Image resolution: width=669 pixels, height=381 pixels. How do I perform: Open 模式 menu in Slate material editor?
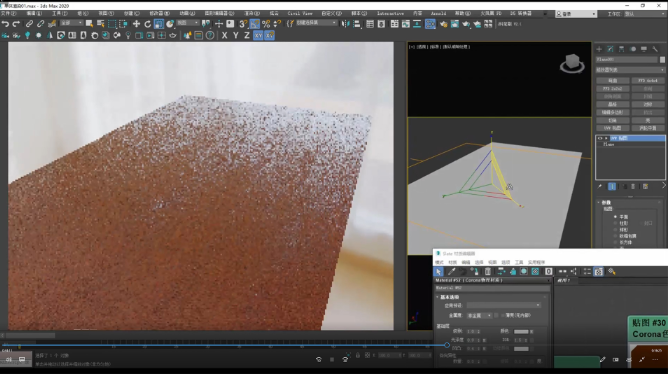(x=439, y=262)
